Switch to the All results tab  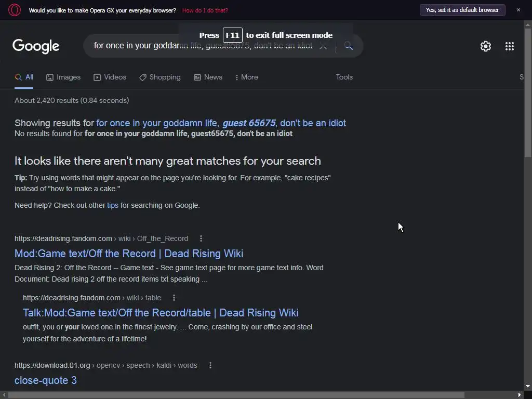24,77
